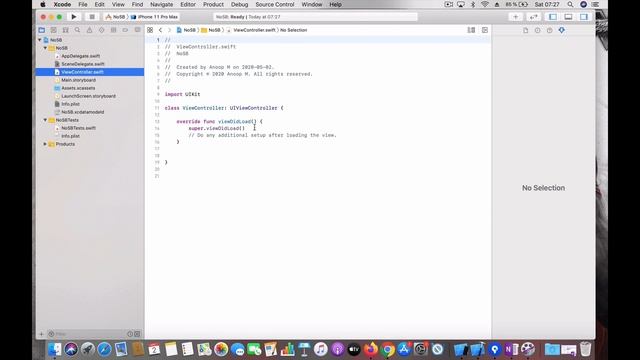Select NoSBTests.swift in navigator

78,128
